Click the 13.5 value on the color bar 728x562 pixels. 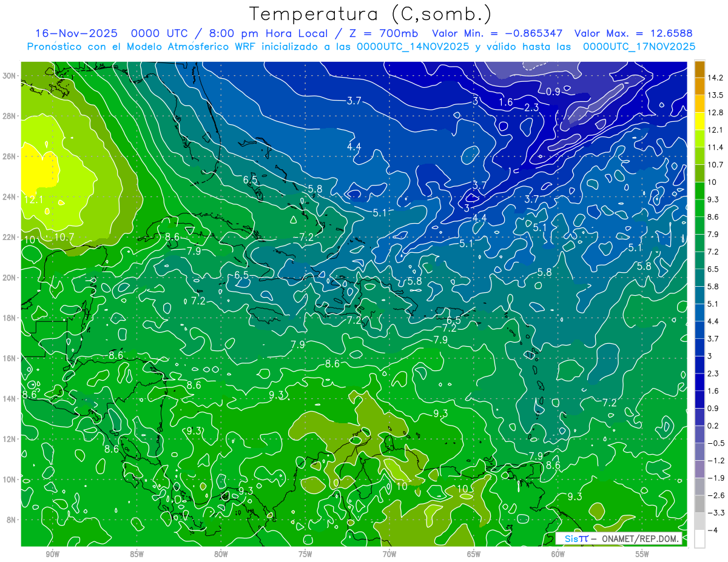click(715, 95)
